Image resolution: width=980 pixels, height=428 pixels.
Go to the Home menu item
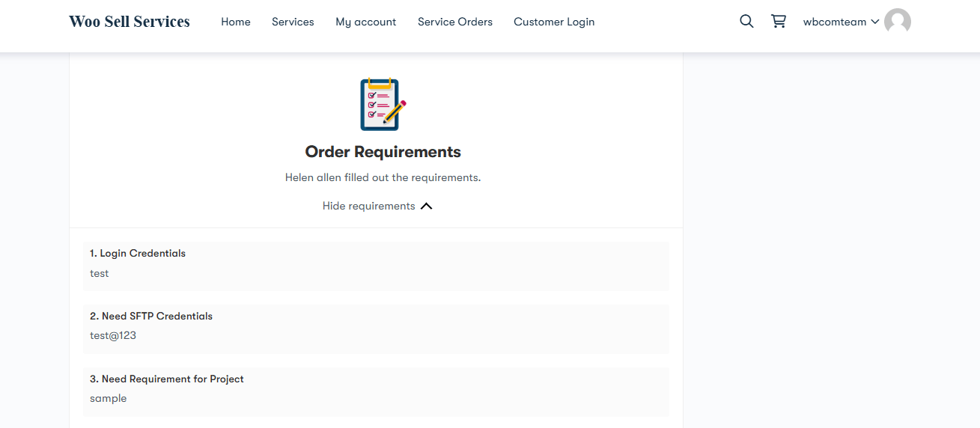click(x=235, y=22)
